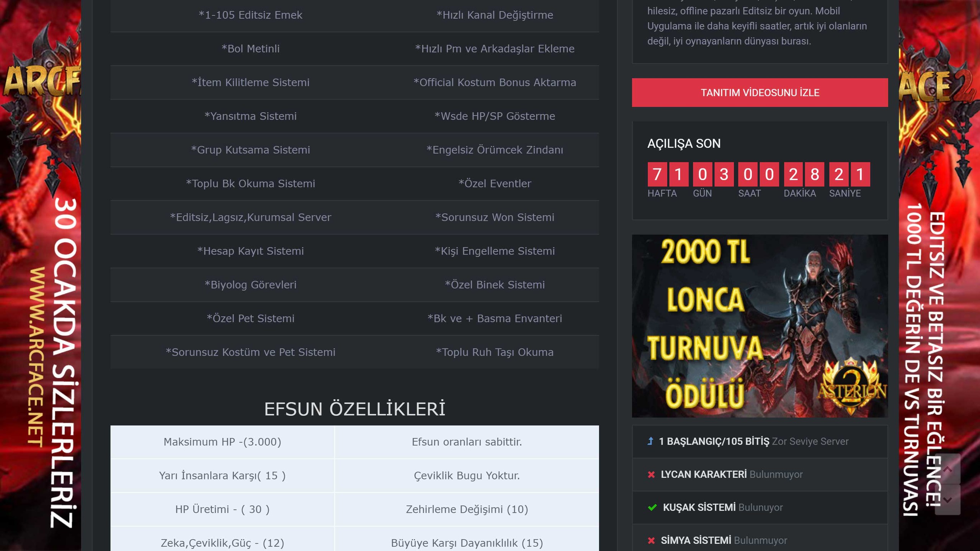Click the green checkmark beside KUŞAK SİSTEMİ
This screenshot has width=980, height=551.
coord(652,507)
